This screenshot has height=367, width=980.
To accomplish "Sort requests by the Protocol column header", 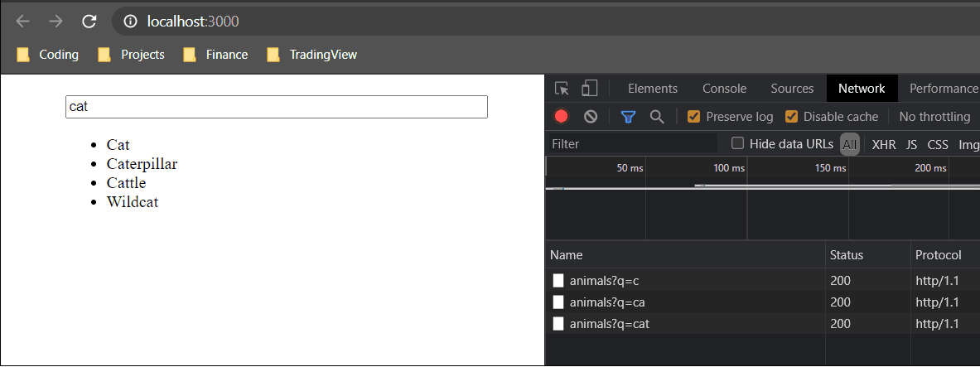I will click(x=945, y=255).
